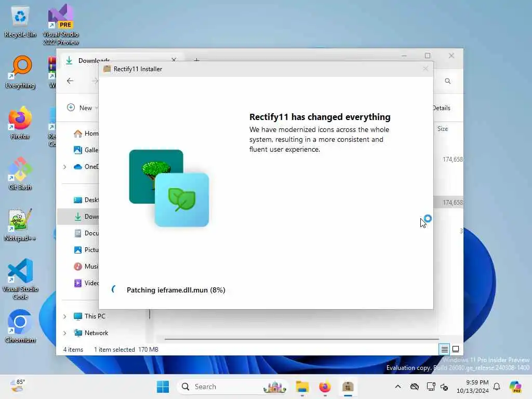Expand the Network tree node
The image size is (532, 399).
[x=64, y=333]
